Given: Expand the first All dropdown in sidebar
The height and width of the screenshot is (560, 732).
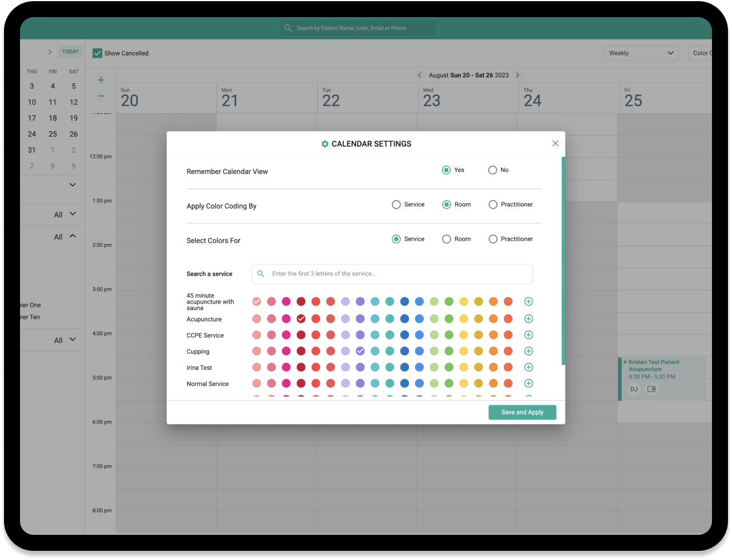Looking at the screenshot, I should pyautogui.click(x=73, y=214).
